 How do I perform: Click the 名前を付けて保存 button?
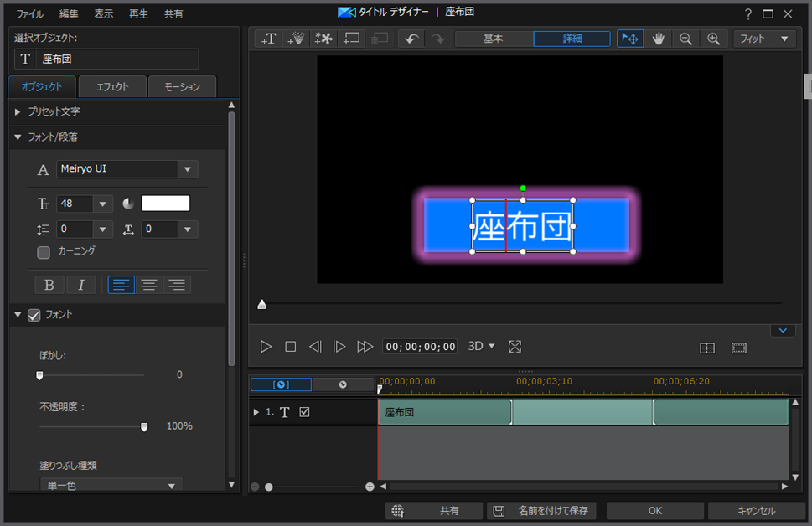[x=541, y=511]
